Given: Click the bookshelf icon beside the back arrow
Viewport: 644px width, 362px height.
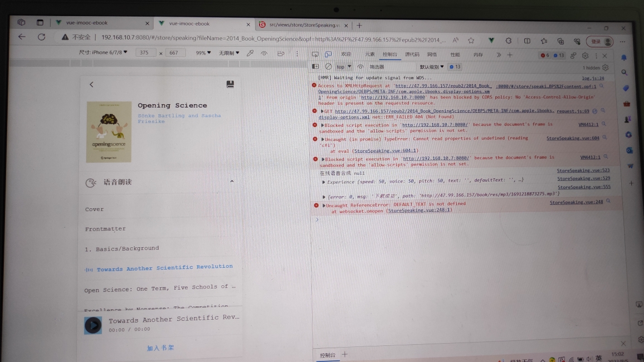Looking at the screenshot, I should point(230,84).
